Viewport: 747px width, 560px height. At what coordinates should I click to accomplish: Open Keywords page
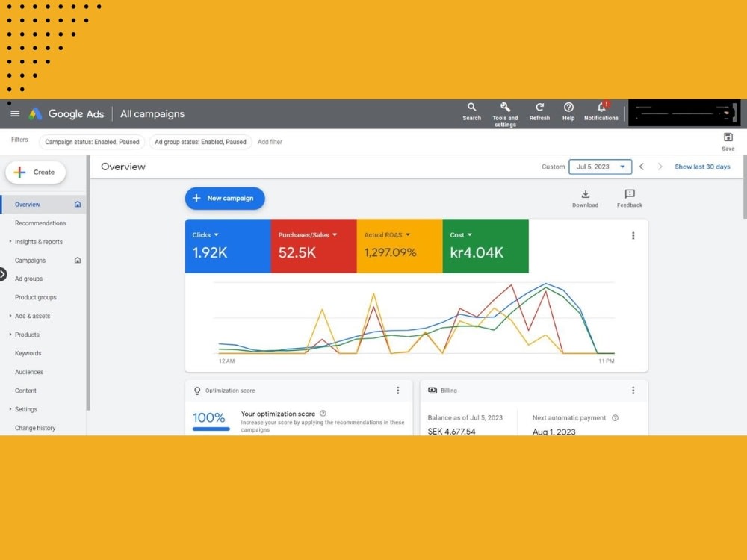pyautogui.click(x=28, y=353)
